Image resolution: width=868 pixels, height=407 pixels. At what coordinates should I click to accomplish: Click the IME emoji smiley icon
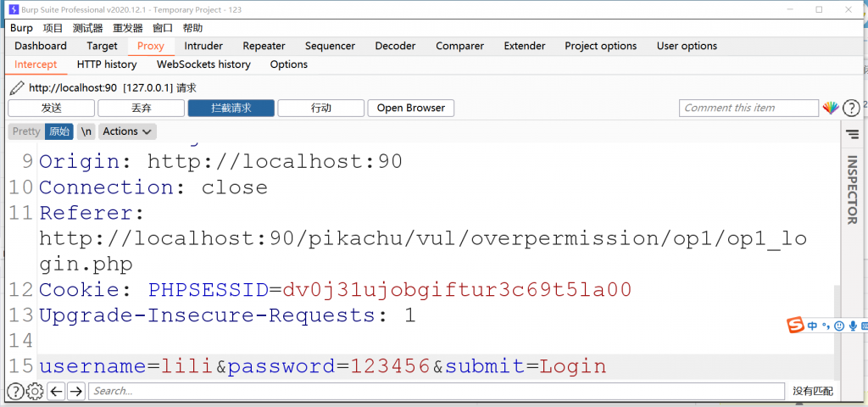(x=839, y=326)
